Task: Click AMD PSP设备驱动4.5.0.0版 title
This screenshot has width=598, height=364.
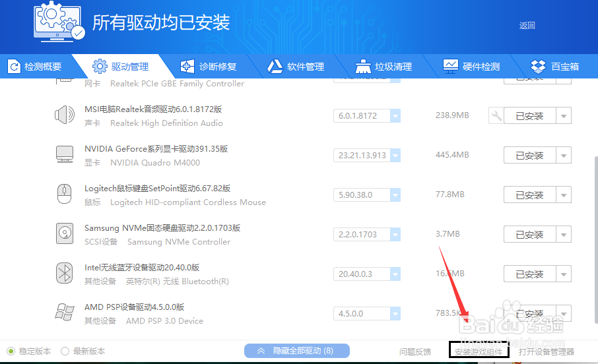Action: point(134,307)
